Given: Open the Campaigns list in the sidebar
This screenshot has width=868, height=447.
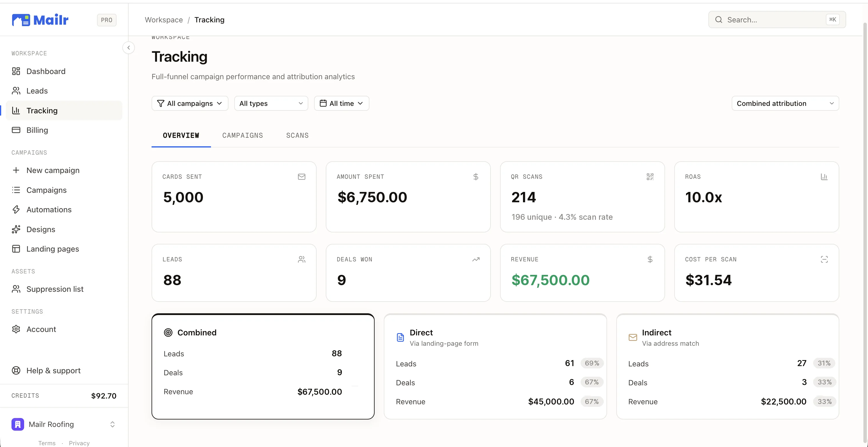Looking at the screenshot, I should point(64,190).
